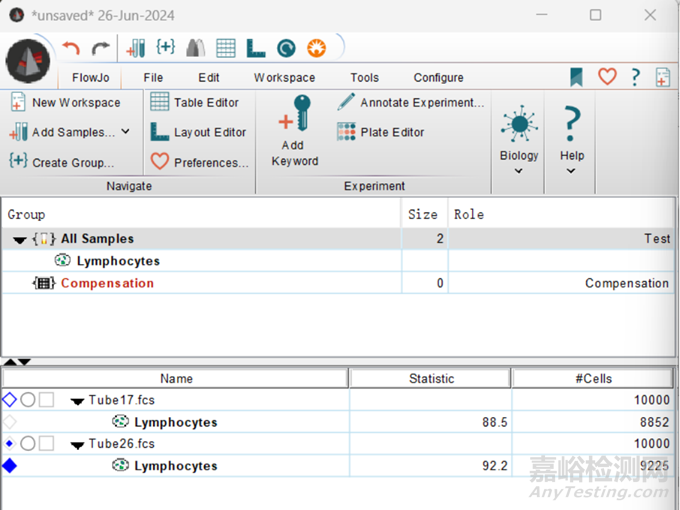This screenshot has height=510, width=680.
Task: Click the Undo arrow in quick toolbar
Action: [x=71, y=47]
